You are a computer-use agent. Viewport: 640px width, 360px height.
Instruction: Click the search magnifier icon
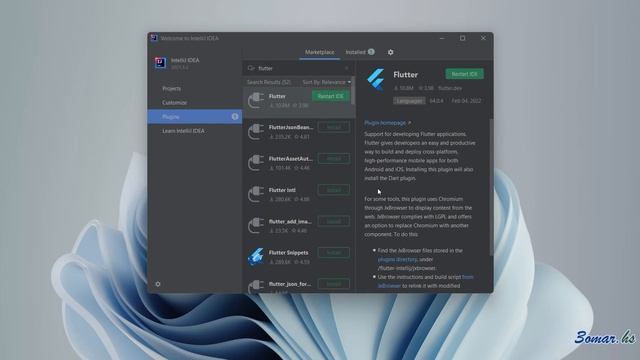click(x=251, y=68)
